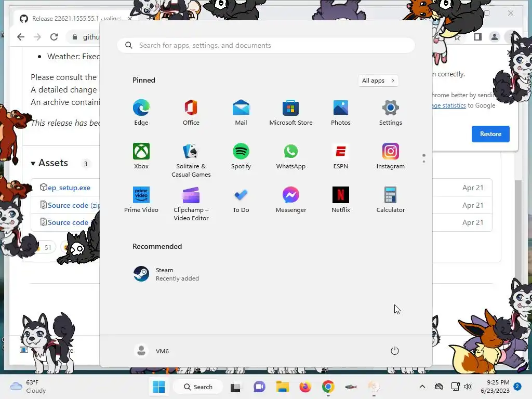
Task: Launch the To Do app
Action: pyautogui.click(x=241, y=200)
